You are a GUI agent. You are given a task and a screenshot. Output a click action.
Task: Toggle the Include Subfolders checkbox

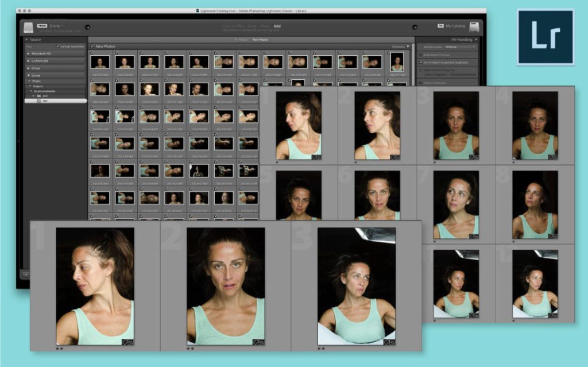pos(57,47)
